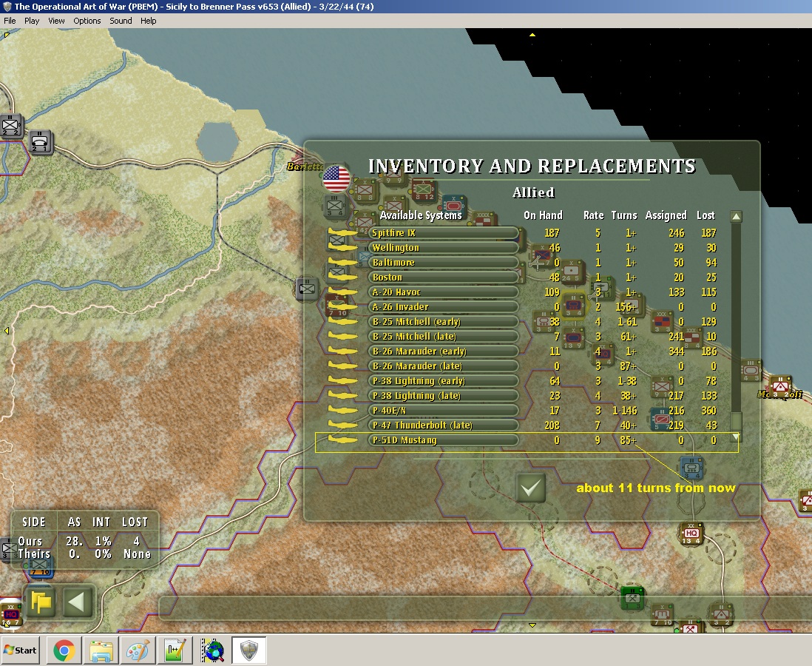Select P-38 Lightning (early) row
Viewport: 812px width, 666px height.
(x=443, y=381)
